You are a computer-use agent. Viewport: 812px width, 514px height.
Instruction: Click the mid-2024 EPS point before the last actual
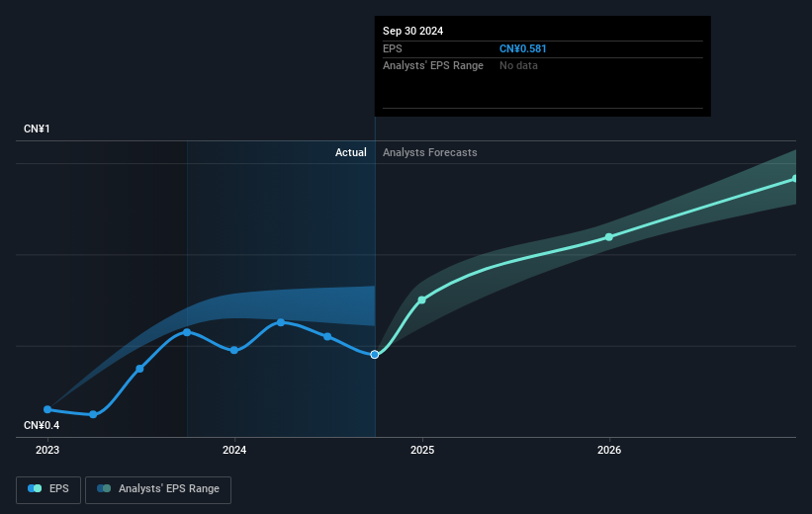327,336
